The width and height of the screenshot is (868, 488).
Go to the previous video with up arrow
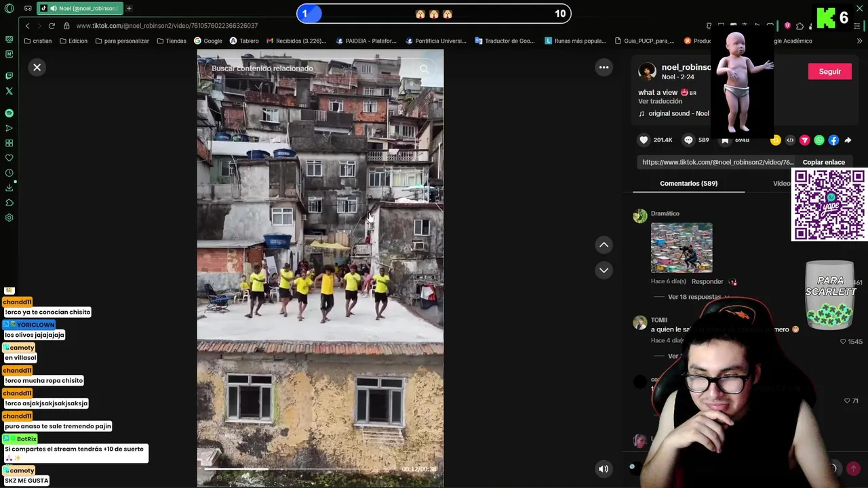(604, 245)
